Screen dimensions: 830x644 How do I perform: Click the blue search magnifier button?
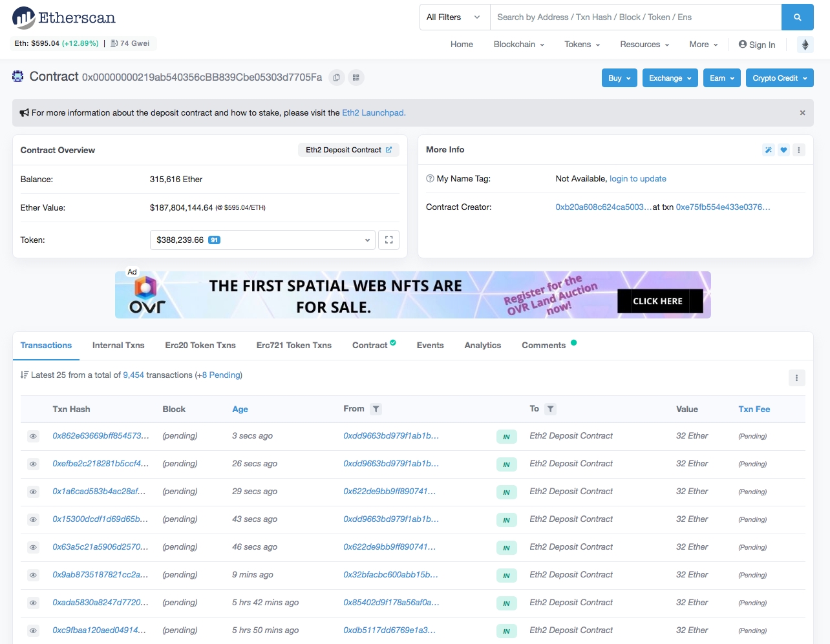[797, 17]
